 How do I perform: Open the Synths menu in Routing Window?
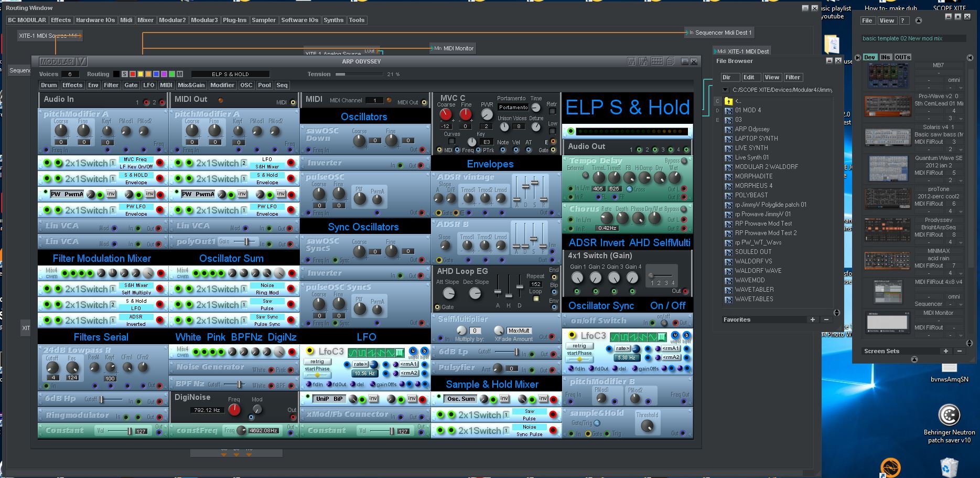coord(333,20)
